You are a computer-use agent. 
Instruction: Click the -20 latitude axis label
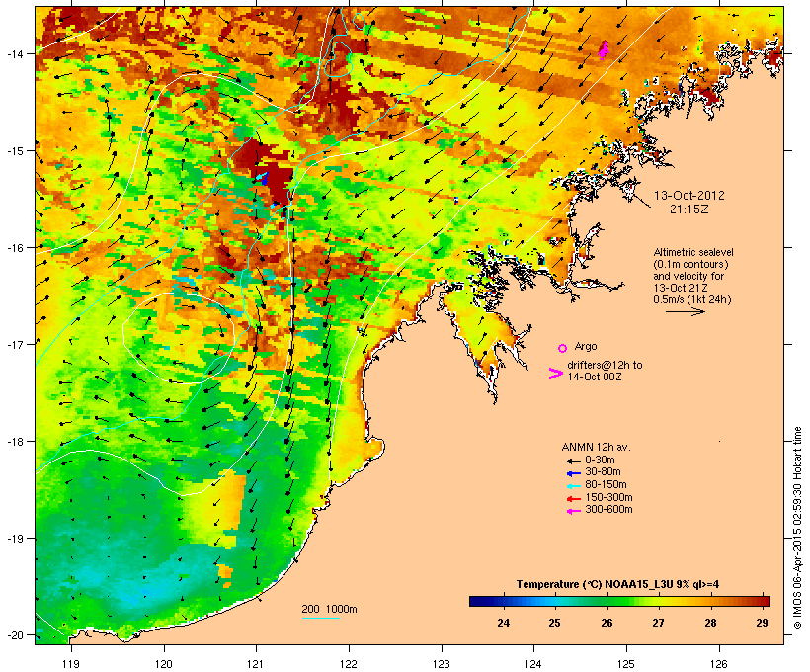coord(15,634)
